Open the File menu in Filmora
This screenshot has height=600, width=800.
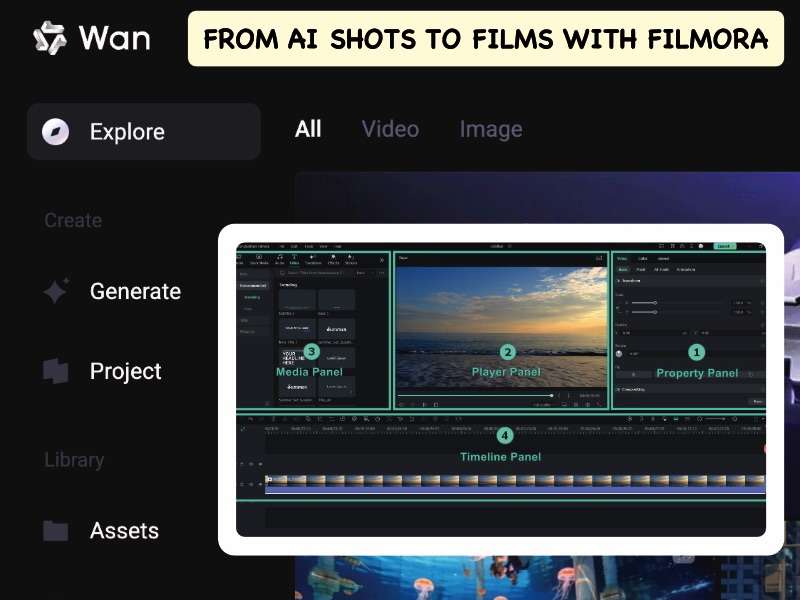point(282,246)
